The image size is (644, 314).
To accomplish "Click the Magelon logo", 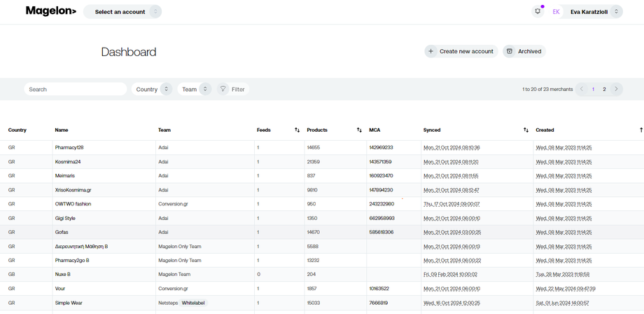I will 50,11.
